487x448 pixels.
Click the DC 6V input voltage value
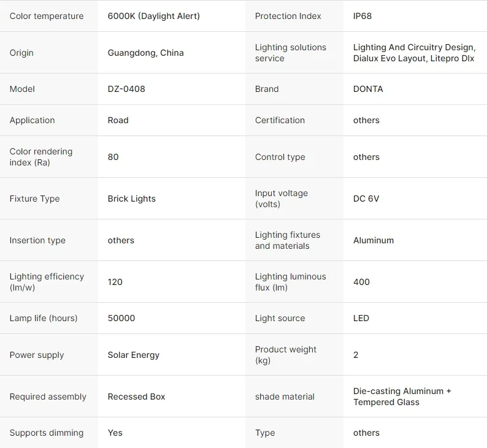click(366, 199)
